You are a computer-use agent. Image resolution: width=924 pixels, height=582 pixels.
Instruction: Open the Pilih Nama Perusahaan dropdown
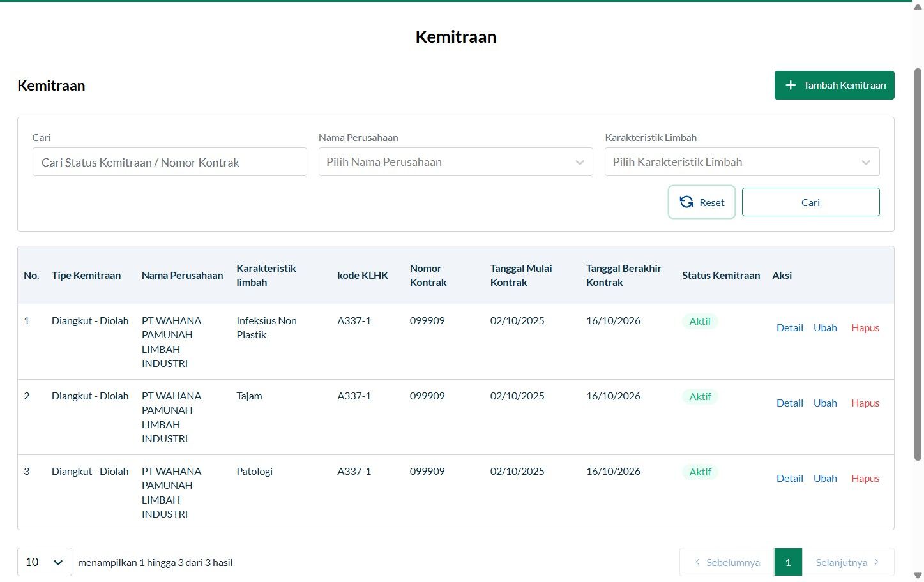(456, 162)
